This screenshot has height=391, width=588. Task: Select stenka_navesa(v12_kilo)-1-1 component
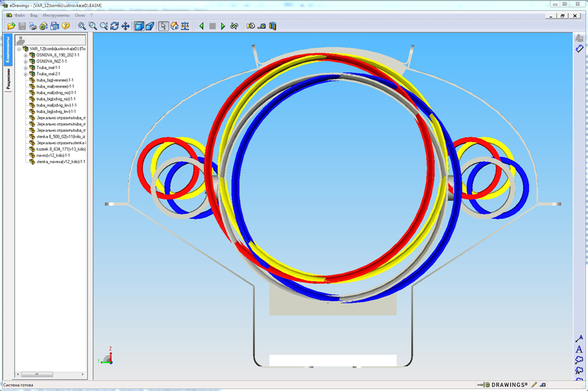61,162
